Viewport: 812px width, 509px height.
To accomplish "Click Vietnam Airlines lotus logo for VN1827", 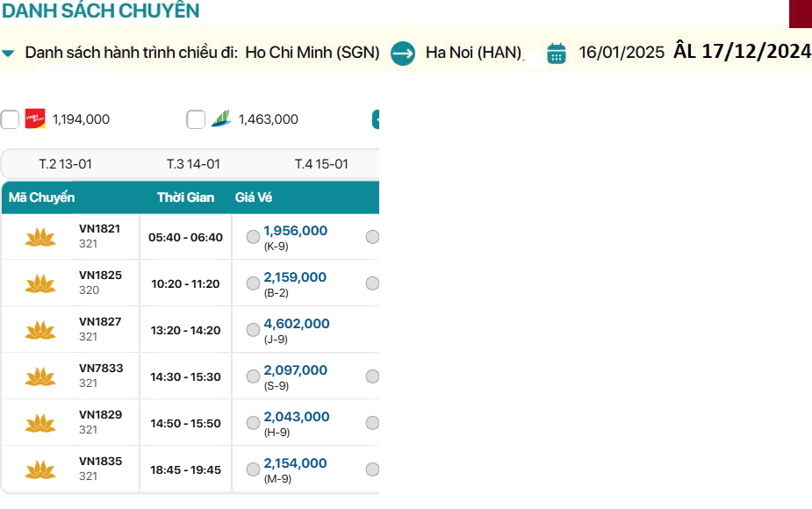I will coord(40,330).
